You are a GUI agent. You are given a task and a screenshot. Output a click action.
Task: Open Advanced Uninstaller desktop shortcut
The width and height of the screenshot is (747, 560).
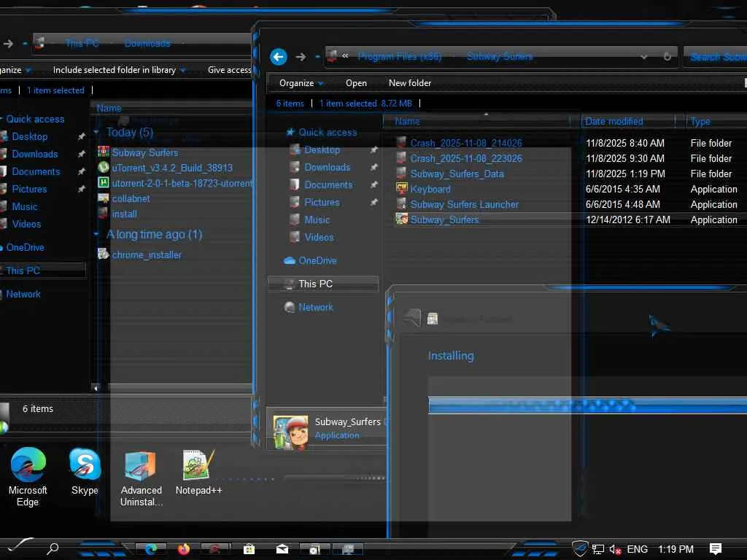tap(141, 478)
